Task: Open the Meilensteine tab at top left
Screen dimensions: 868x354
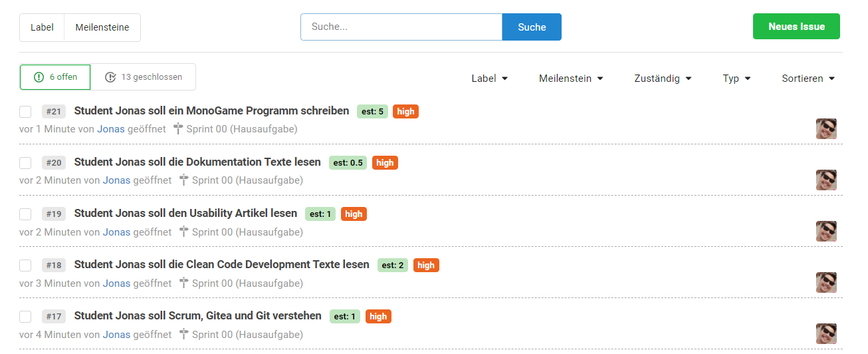Action: 102,28
